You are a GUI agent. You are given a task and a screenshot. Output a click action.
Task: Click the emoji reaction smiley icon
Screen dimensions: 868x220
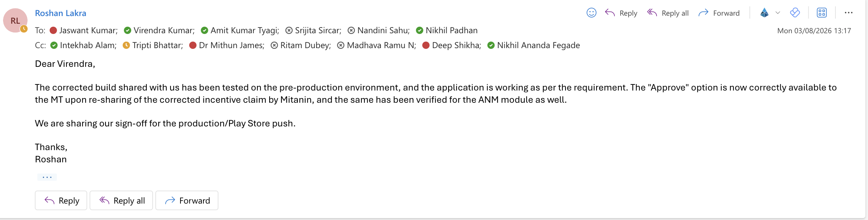tap(591, 13)
